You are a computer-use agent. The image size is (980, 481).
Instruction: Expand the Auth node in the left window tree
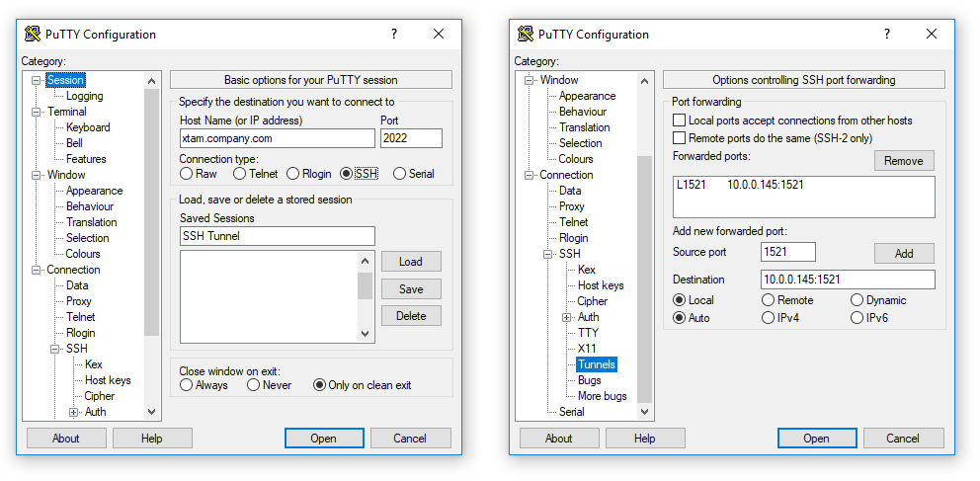(74, 412)
